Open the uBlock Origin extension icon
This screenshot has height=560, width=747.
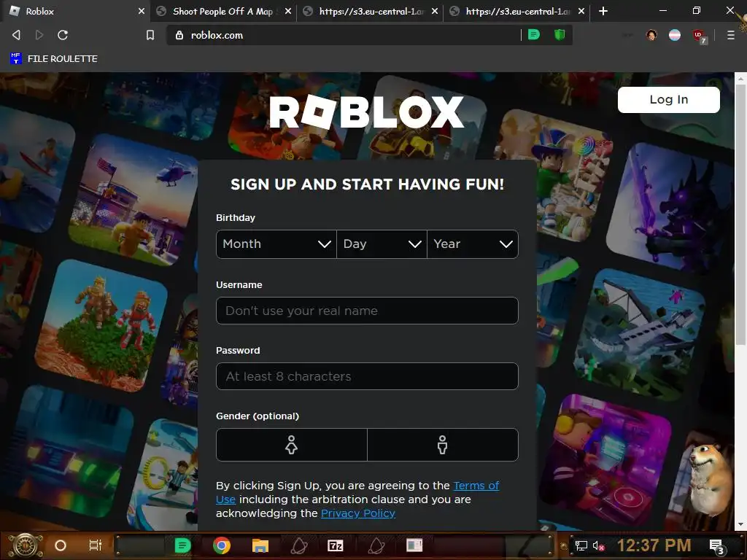point(700,36)
